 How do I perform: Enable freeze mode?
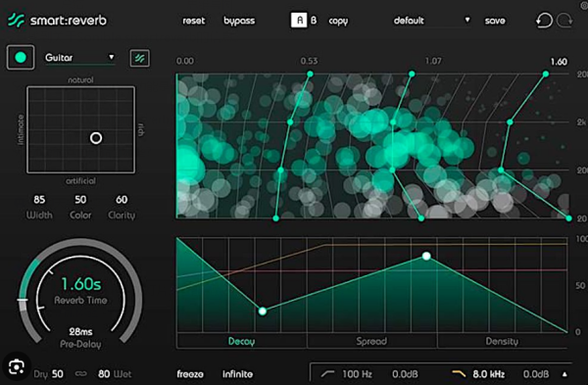190,374
